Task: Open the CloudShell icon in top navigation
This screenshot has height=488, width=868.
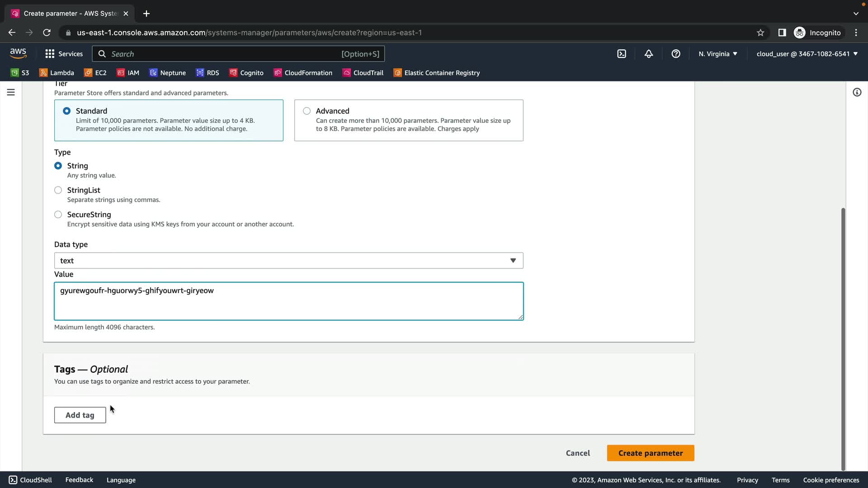Action: click(x=622, y=54)
